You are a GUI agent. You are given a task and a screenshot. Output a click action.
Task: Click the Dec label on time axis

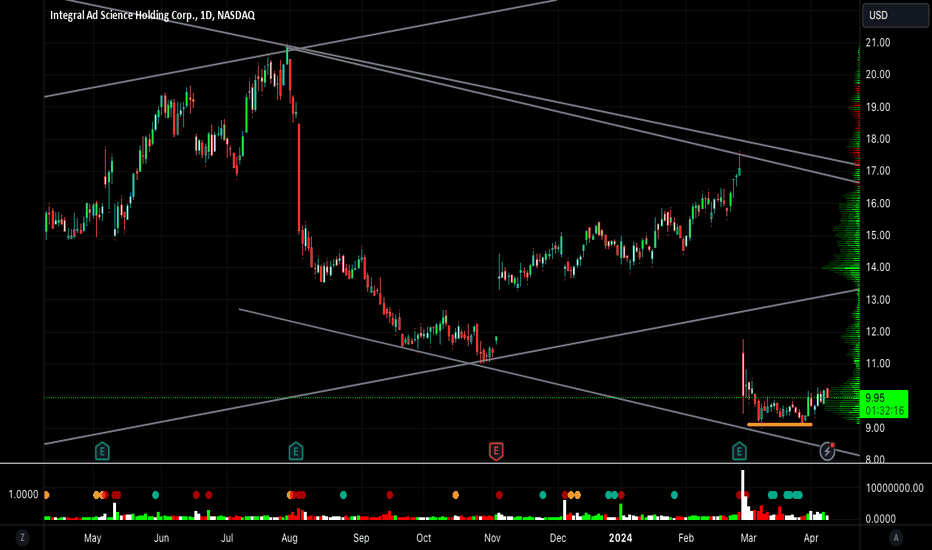tap(558, 538)
